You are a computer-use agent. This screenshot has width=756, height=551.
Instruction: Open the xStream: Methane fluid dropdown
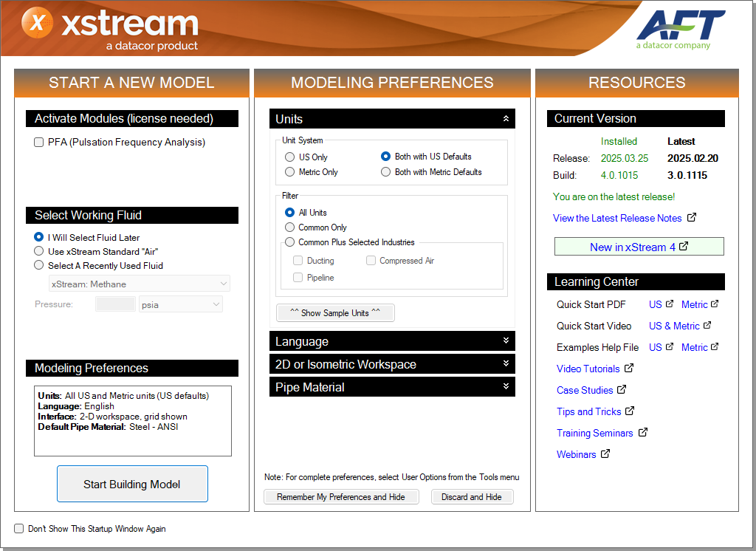coord(140,284)
